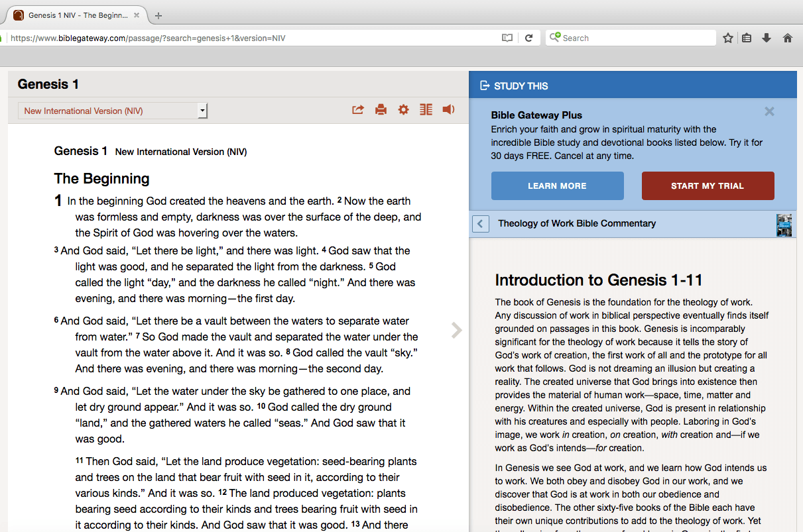Open browser downloads arrow
This screenshot has height=532, width=803.
[x=767, y=38]
